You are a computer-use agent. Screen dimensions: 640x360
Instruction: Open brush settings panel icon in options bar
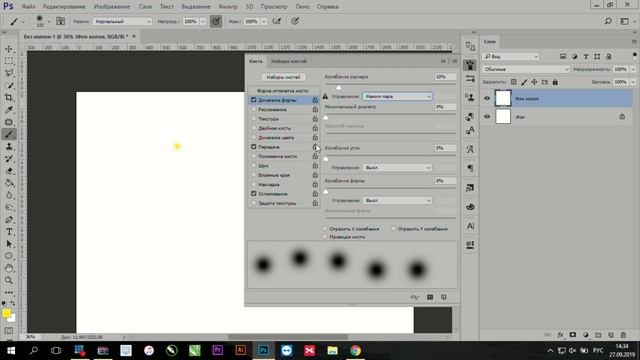point(60,21)
